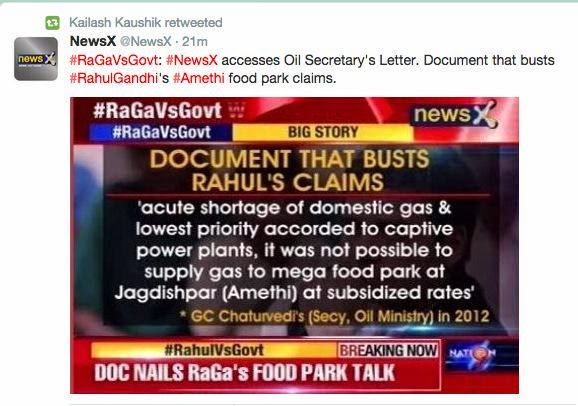Screen dimensions: 578x406
Task: Open the #RaGaVsGovt hashtag in tweet
Action: click(114, 60)
